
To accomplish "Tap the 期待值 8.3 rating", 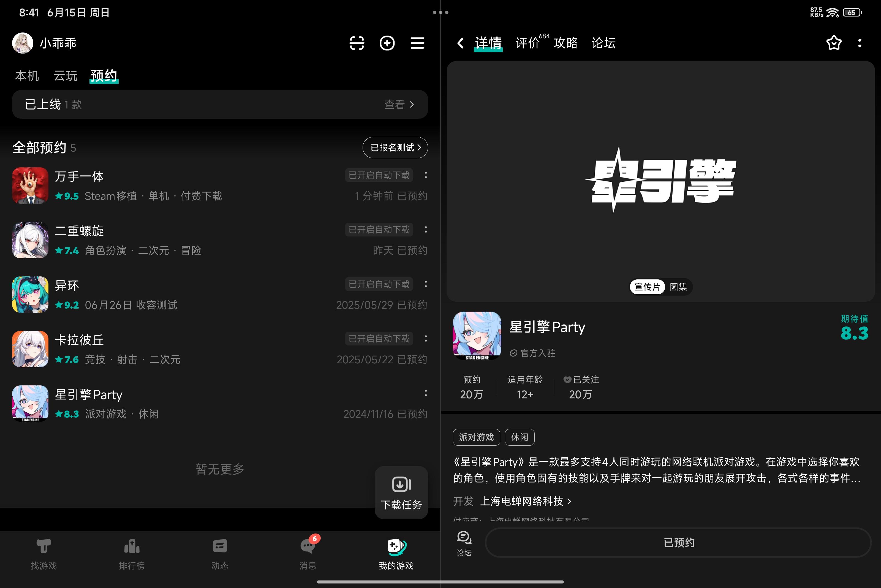I will pos(854,328).
